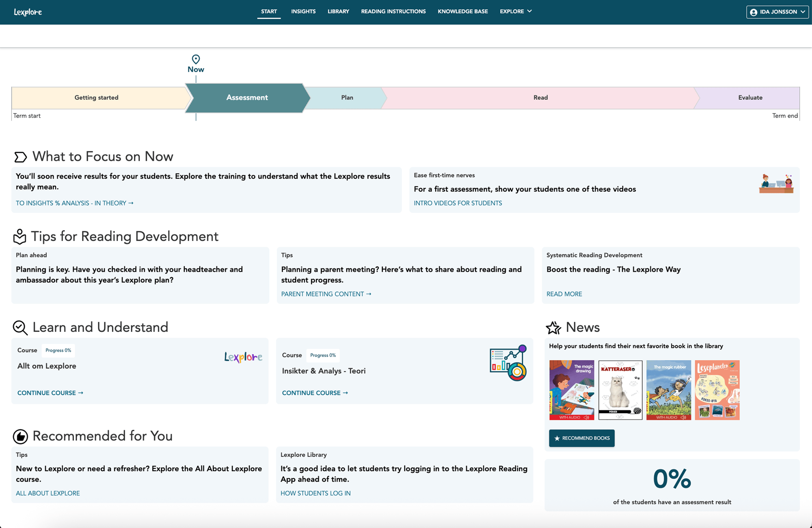Open To Insights % Analysis - In Theory link
Screen dimensions: 812x528
tap(75, 203)
